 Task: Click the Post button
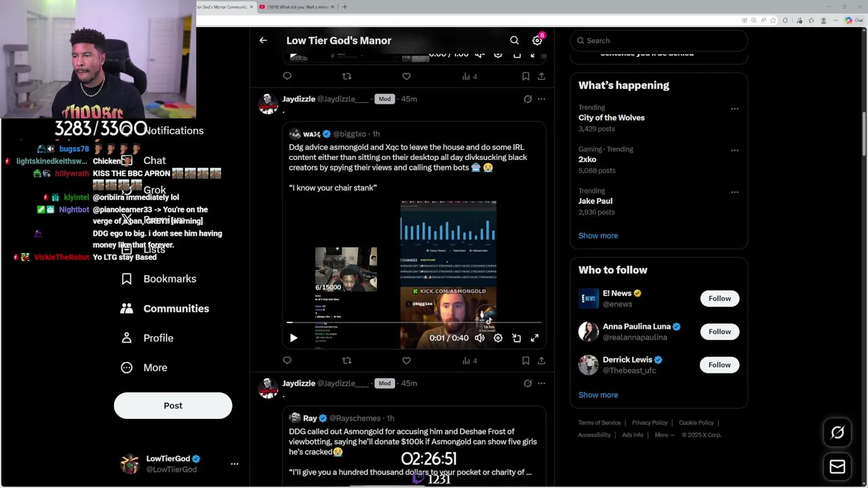(173, 405)
